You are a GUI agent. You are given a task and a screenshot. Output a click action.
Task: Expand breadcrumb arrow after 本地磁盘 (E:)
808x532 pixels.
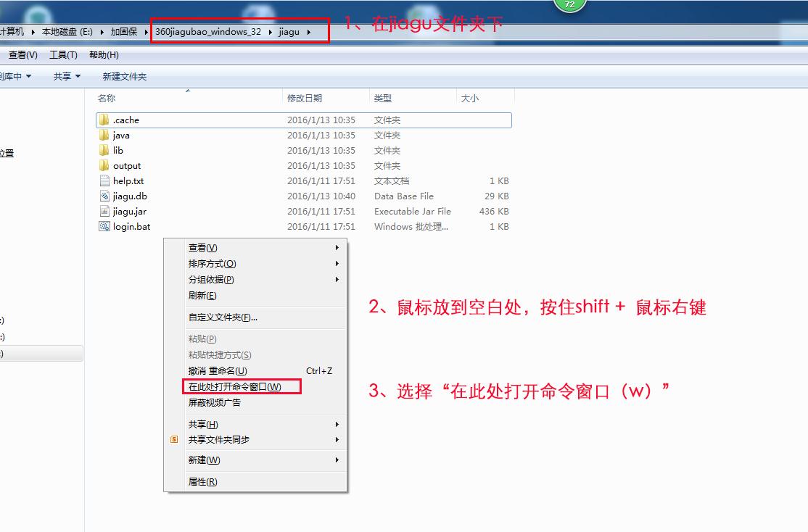[x=101, y=32]
